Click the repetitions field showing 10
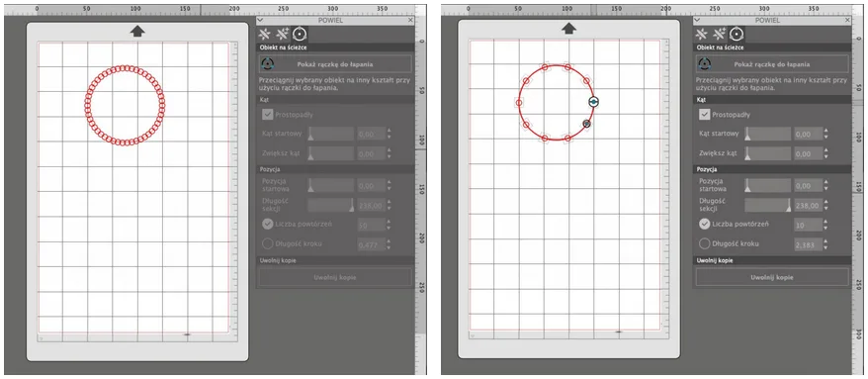 pyautogui.click(x=808, y=225)
